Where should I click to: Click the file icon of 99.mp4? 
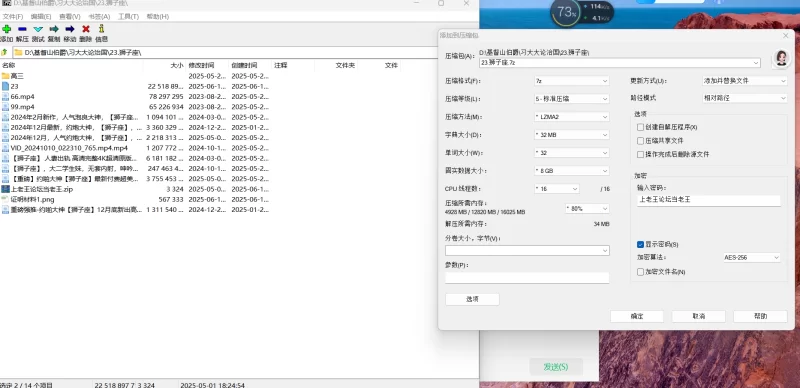pyautogui.click(x=5, y=107)
